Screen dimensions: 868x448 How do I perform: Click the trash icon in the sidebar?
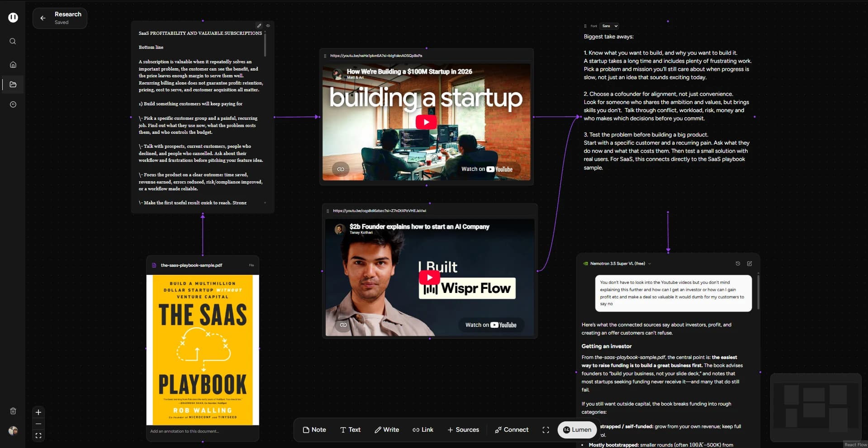(x=13, y=411)
